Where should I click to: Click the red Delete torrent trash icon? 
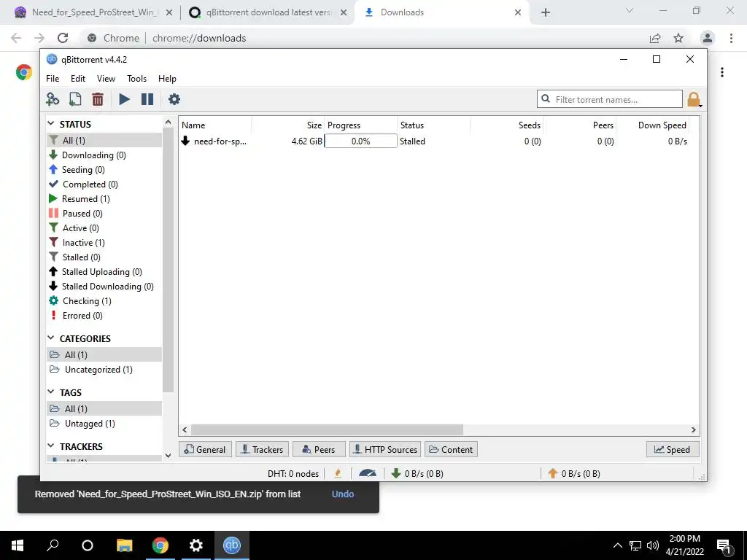tap(98, 99)
